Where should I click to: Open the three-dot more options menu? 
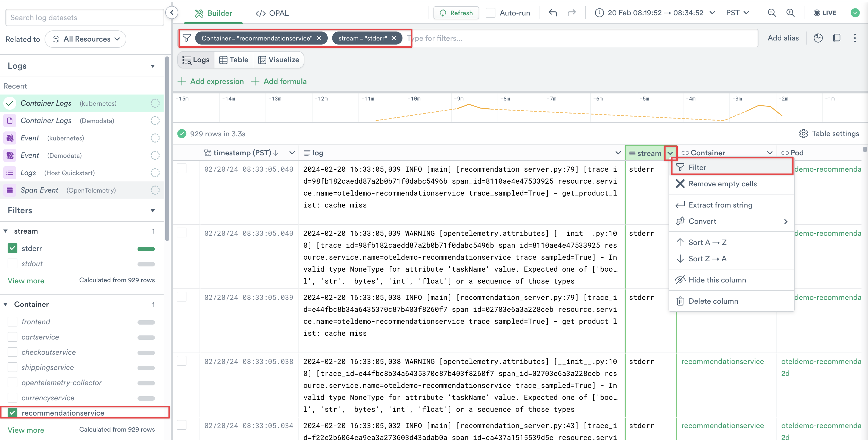[x=855, y=38]
